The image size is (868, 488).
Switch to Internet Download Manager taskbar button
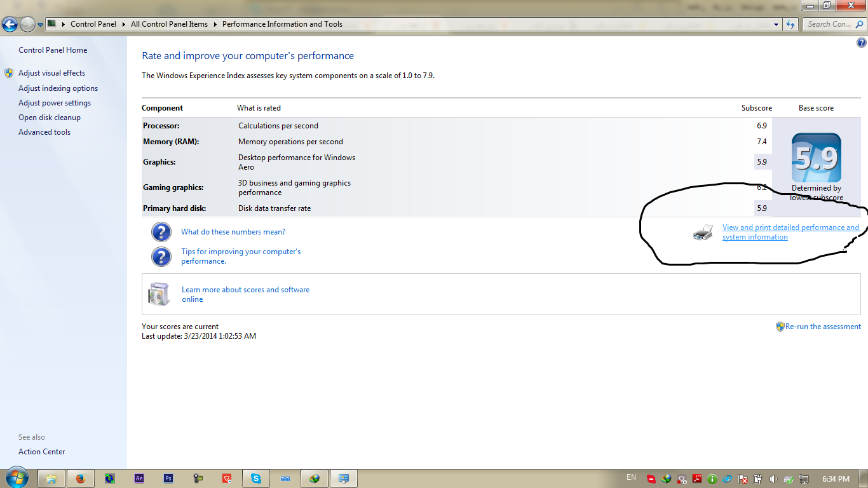[315, 478]
